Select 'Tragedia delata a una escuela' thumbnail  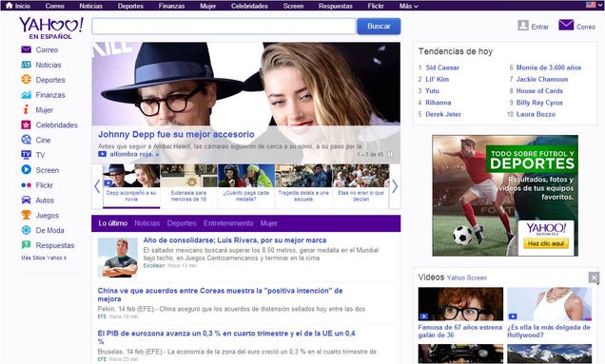coord(303,186)
